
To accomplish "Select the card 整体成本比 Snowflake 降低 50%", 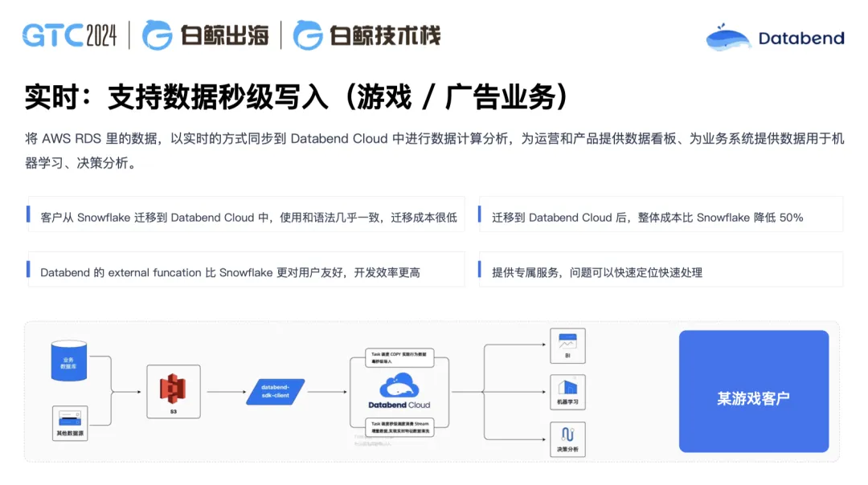I will [x=661, y=214].
